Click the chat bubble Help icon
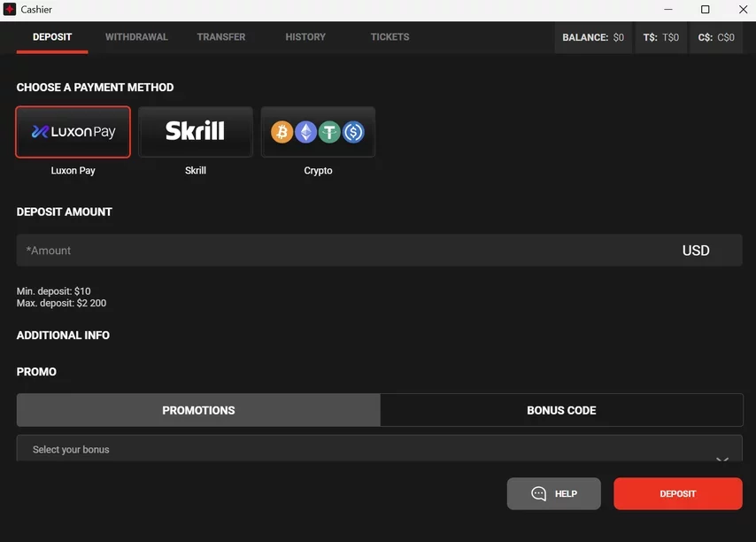This screenshot has height=542, width=756. point(538,494)
